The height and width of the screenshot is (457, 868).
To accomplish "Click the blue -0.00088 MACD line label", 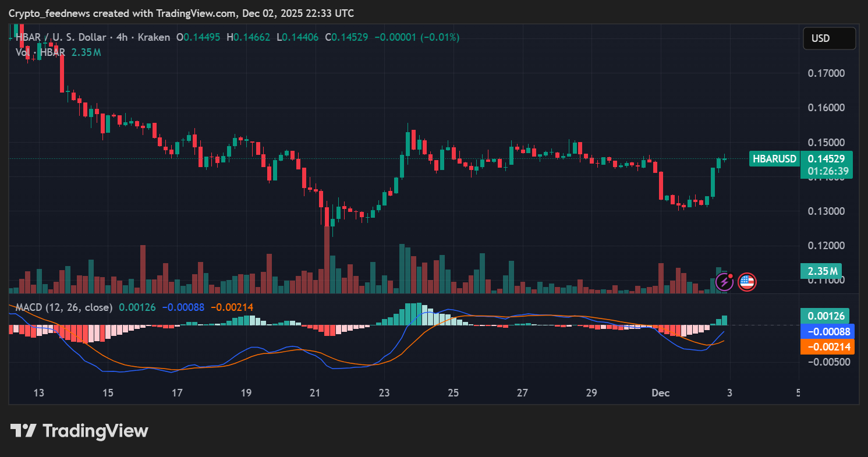I will [x=827, y=331].
